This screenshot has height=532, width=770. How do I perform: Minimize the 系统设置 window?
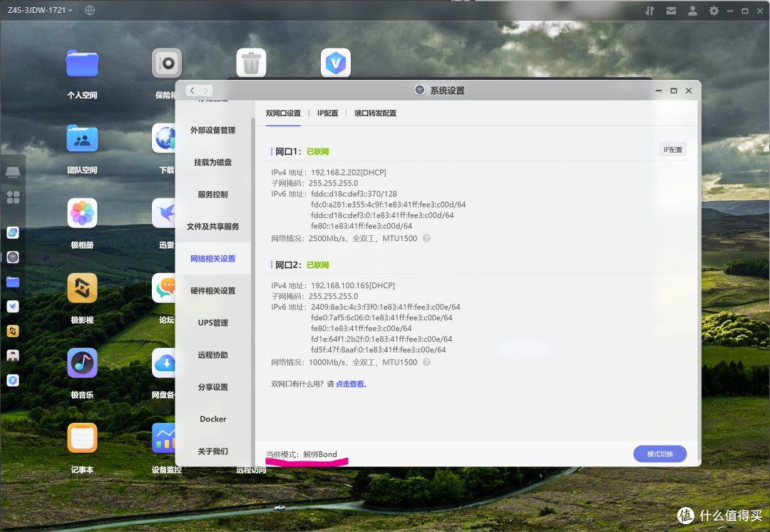(659, 91)
